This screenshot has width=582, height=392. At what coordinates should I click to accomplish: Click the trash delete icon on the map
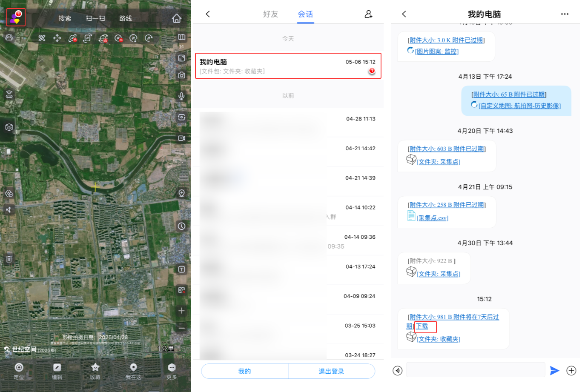coord(9,258)
